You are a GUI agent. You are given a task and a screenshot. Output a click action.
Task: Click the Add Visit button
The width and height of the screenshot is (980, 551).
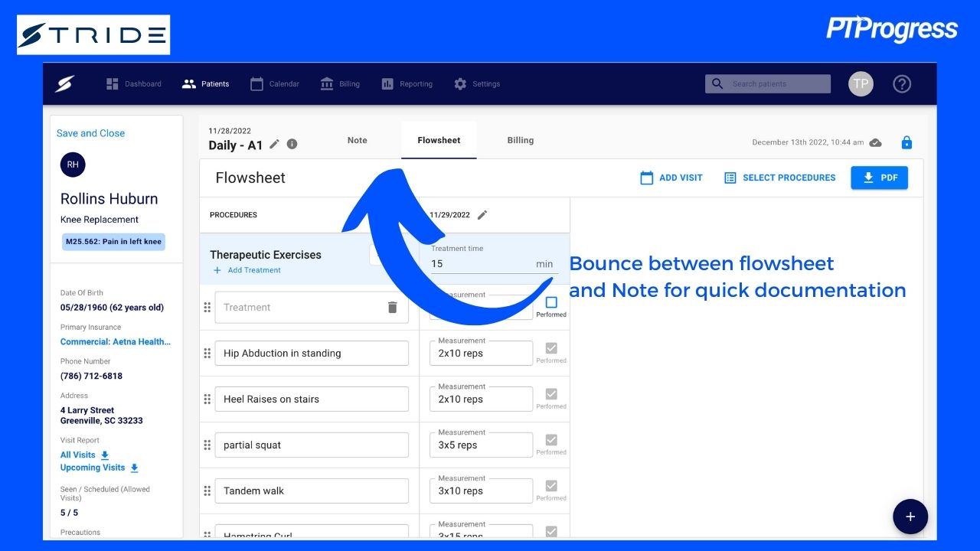click(x=671, y=178)
